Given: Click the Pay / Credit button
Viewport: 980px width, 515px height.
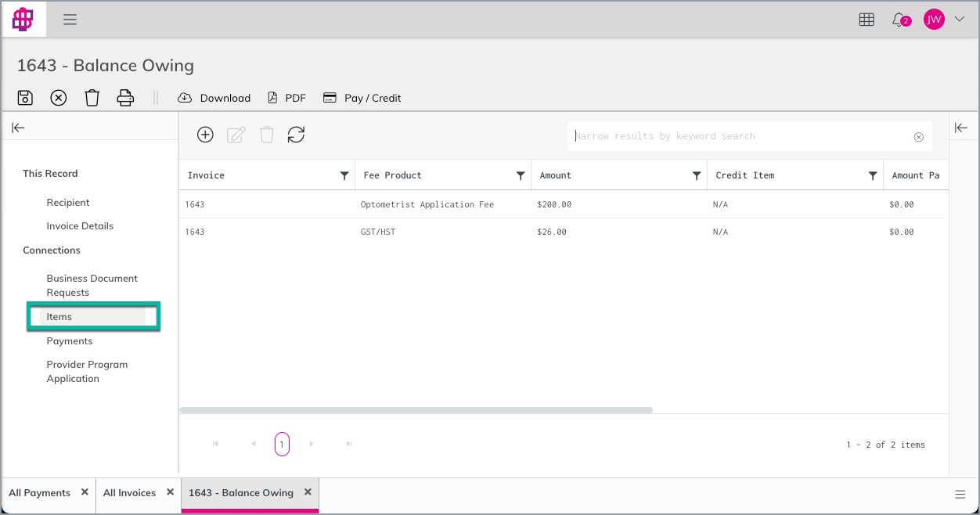Looking at the screenshot, I should (362, 98).
